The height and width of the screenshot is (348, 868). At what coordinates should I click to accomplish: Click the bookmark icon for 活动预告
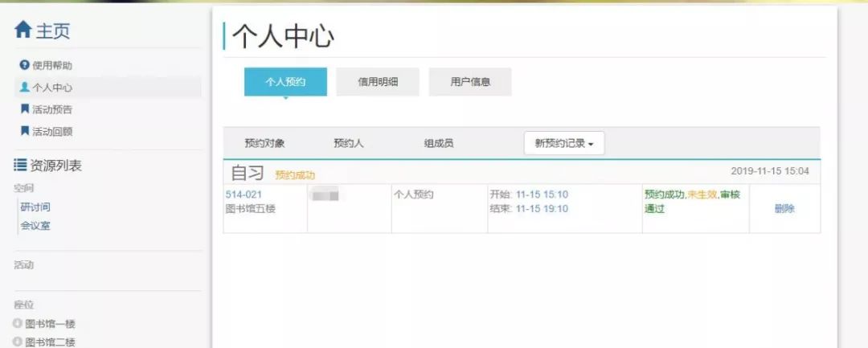coord(24,109)
